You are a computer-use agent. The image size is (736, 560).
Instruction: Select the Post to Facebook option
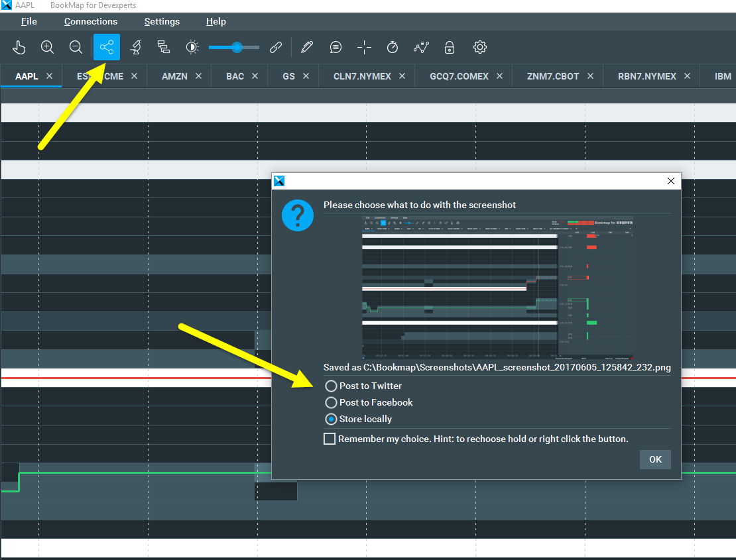point(369,402)
